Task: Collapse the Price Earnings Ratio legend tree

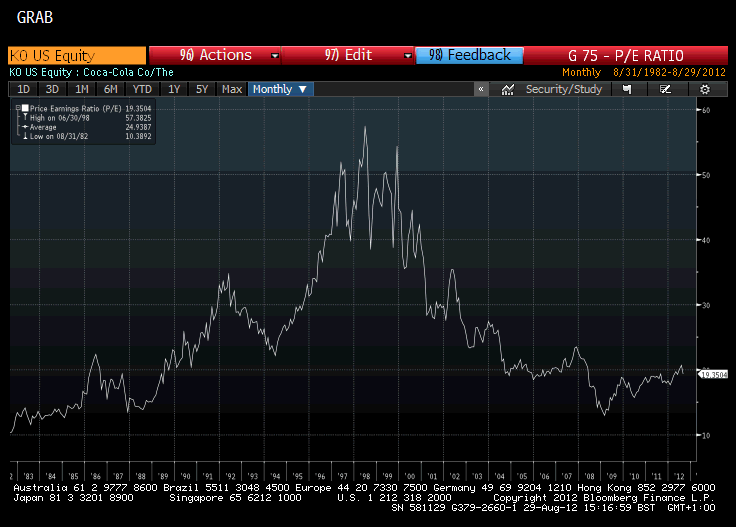Action: tap(18, 108)
